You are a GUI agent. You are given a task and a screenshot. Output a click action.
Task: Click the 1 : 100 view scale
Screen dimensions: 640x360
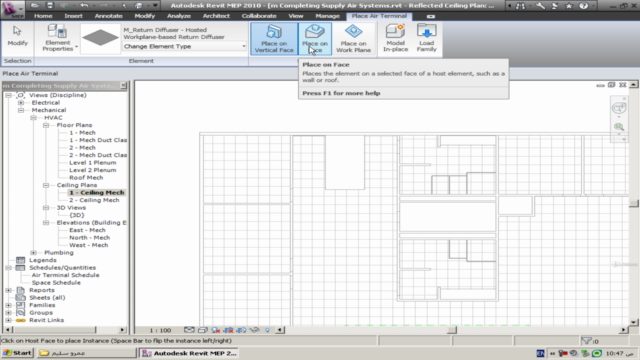[160, 330]
